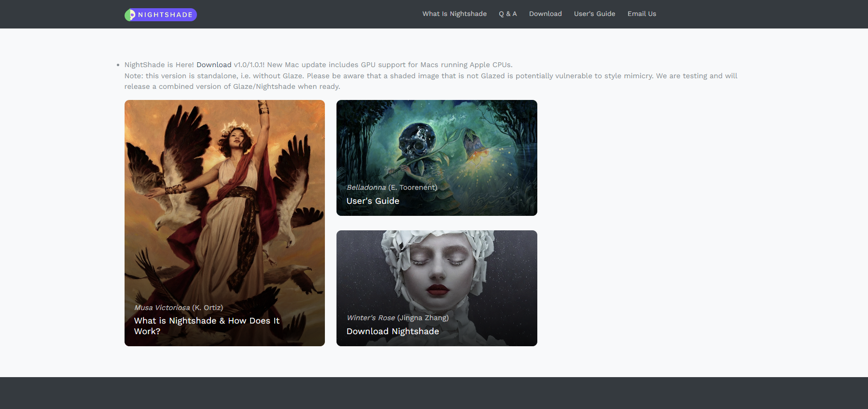Open the Winter's Rose artwork card
Viewport: 868px width, 409px height.
(x=437, y=288)
